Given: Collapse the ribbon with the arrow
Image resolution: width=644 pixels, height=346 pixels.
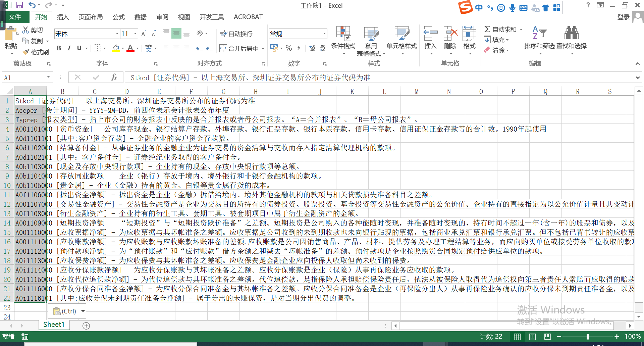Looking at the screenshot, I should click(x=637, y=63).
